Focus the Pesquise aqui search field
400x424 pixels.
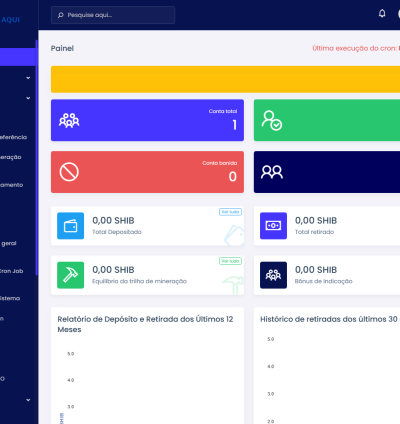[x=113, y=15]
